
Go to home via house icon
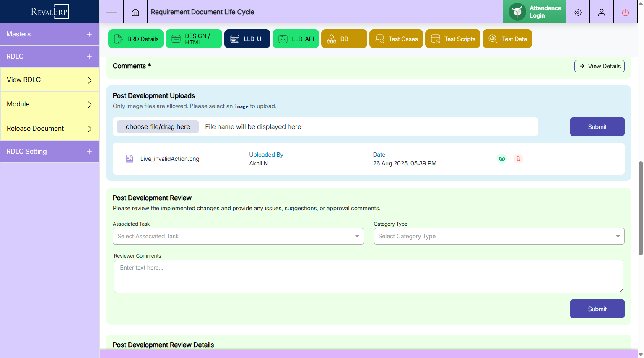[x=135, y=12]
